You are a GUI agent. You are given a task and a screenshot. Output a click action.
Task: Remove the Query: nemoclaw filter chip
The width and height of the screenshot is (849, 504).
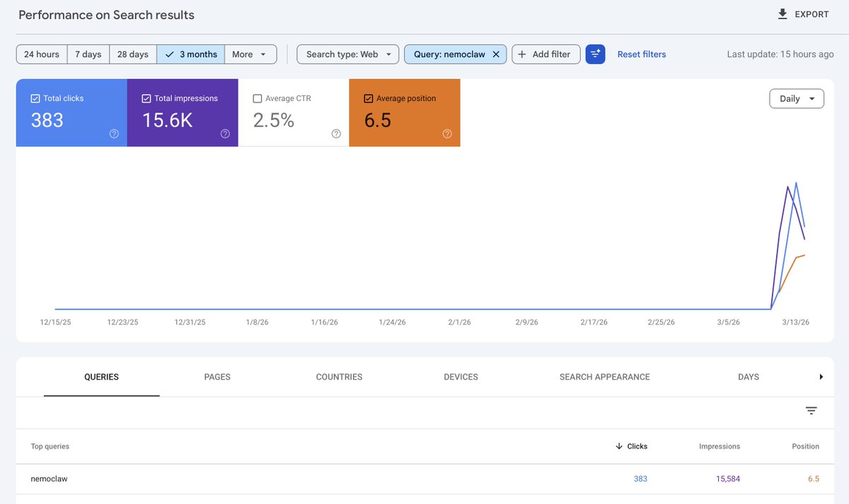(x=496, y=54)
